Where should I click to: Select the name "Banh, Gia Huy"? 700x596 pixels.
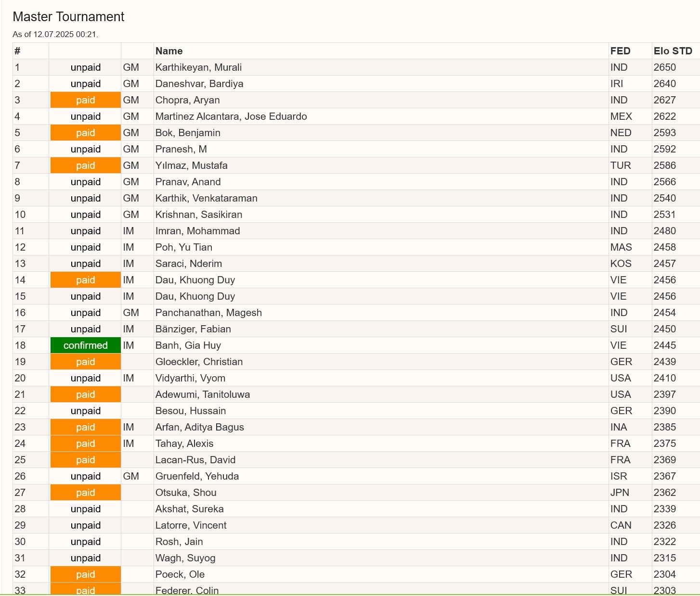click(188, 345)
